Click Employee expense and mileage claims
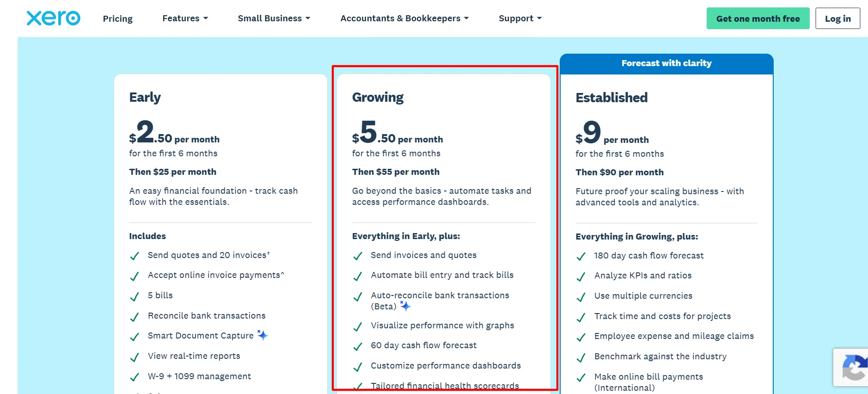Image resolution: width=868 pixels, height=394 pixels. click(x=674, y=336)
